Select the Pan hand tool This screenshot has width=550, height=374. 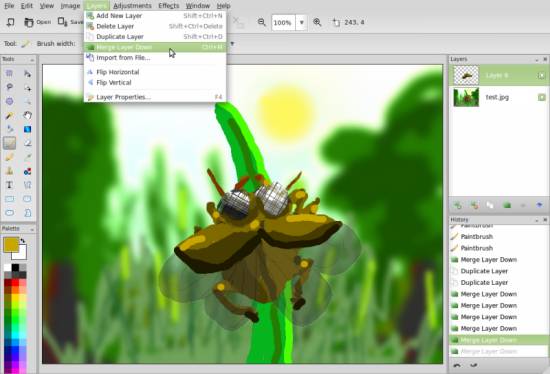27,115
